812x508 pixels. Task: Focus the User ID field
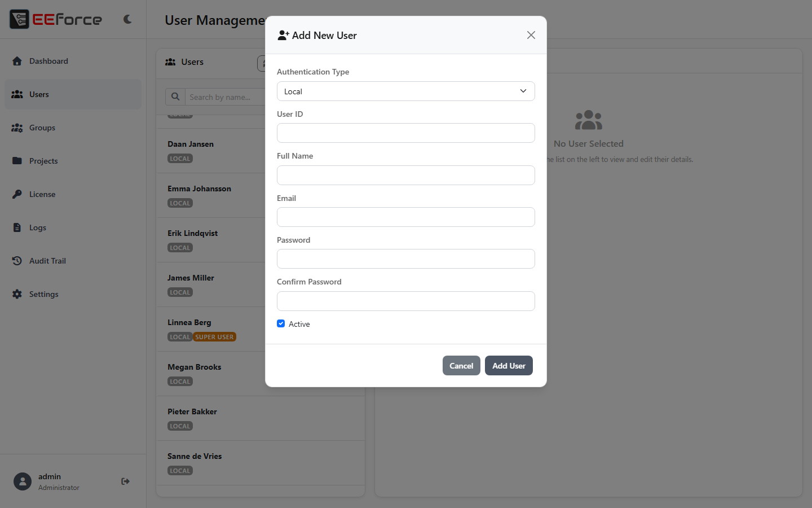(x=406, y=133)
